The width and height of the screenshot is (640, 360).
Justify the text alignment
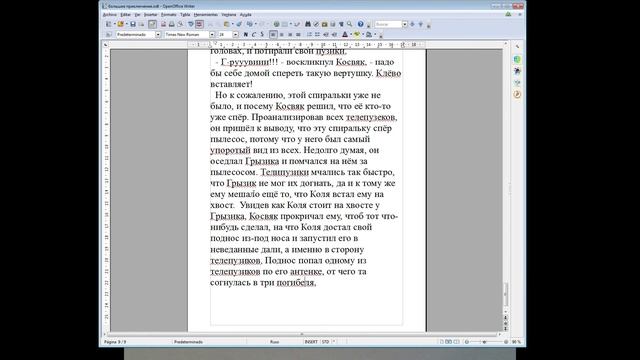pyautogui.click(x=298, y=35)
